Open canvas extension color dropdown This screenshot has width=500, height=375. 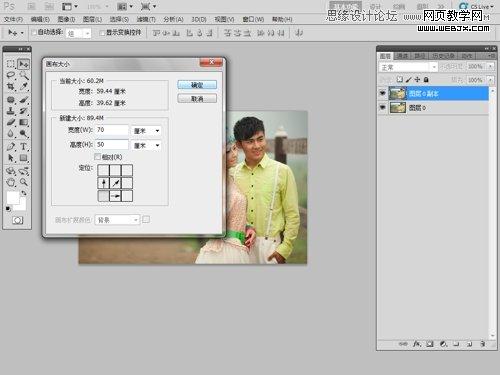pyautogui.click(x=117, y=220)
